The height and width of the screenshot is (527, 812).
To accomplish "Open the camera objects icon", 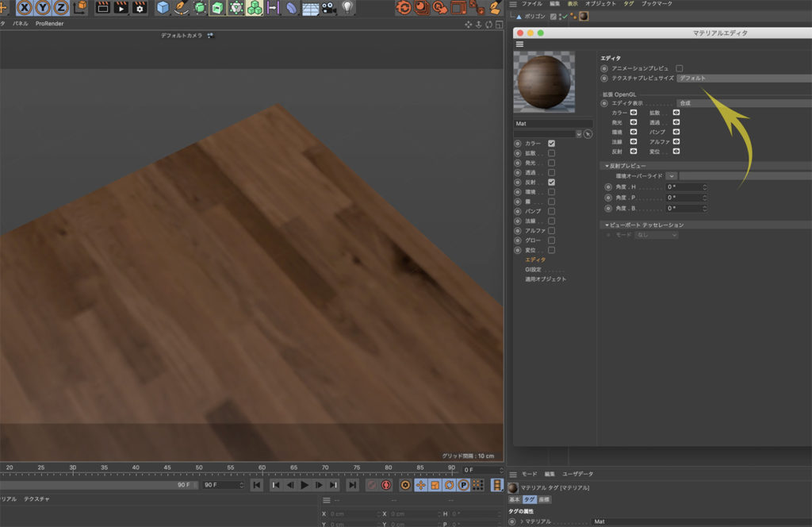I will click(328, 7).
